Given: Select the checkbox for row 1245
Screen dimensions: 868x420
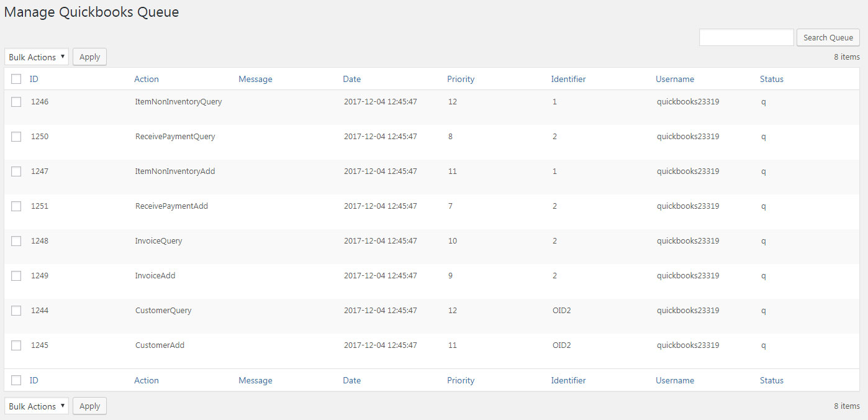Looking at the screenshot, I should [16, 345].
